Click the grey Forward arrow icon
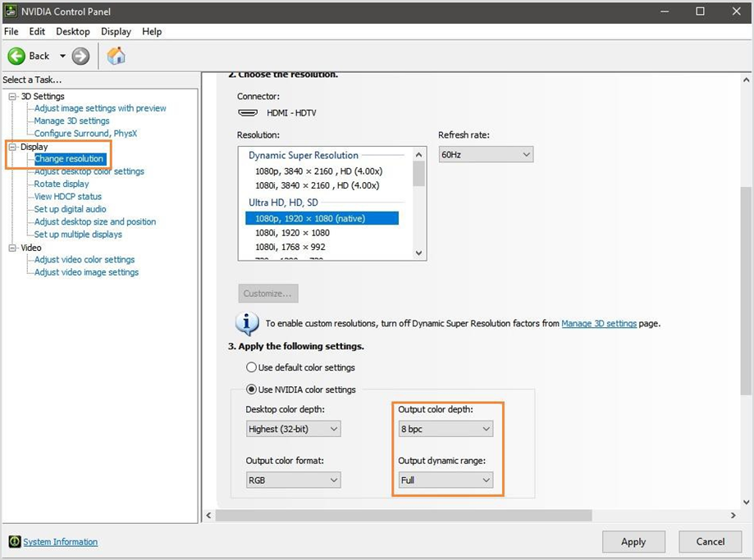Image resolution: width=754 pixels, height=560 pixels. click(80, 56)
